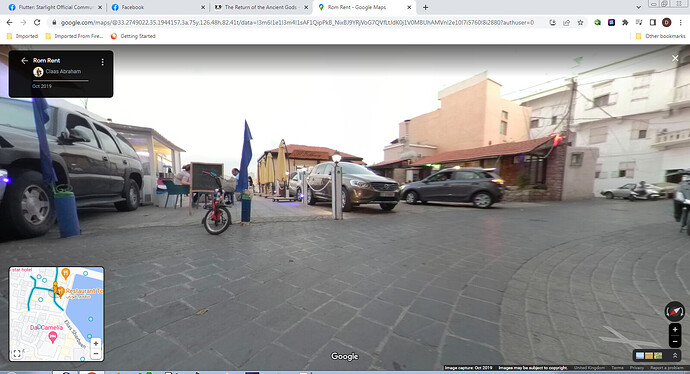690x374 pixels.
Task: Click Report a problem in the footer
Action: [x=667, y=368]
